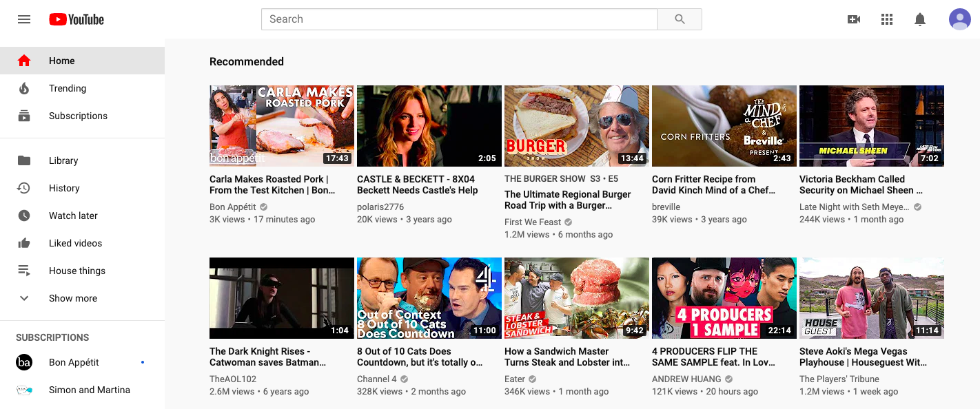The height and width of the screenshot is (409, 980).
Task: Open the notifications bell
Action: click(x=920, y=19)
